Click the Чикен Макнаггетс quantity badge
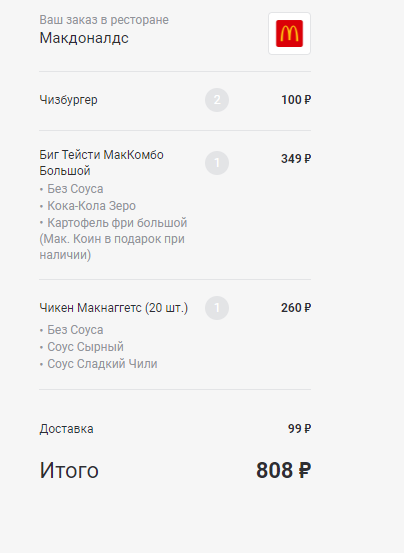 pos(217,308)
